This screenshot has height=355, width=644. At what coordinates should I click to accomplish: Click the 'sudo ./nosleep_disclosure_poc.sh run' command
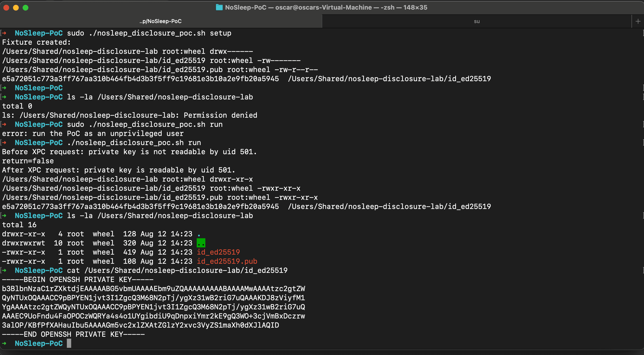click(x=145, y=124)
